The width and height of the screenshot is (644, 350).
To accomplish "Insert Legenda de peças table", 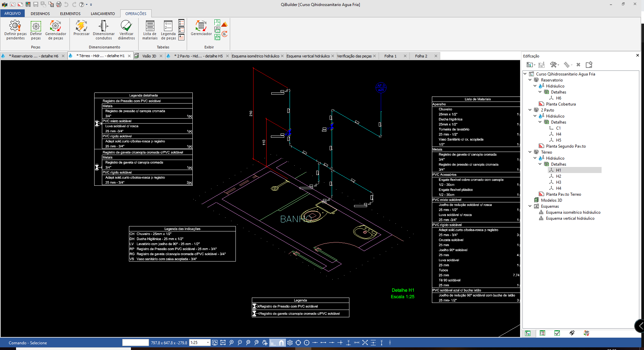I will coord(168,30).
